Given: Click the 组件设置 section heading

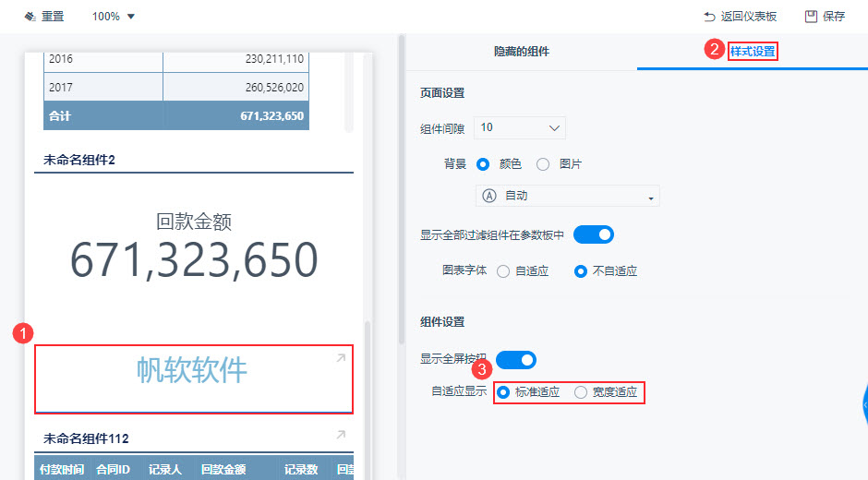Looking at the screenshot, I should point(441,322).
